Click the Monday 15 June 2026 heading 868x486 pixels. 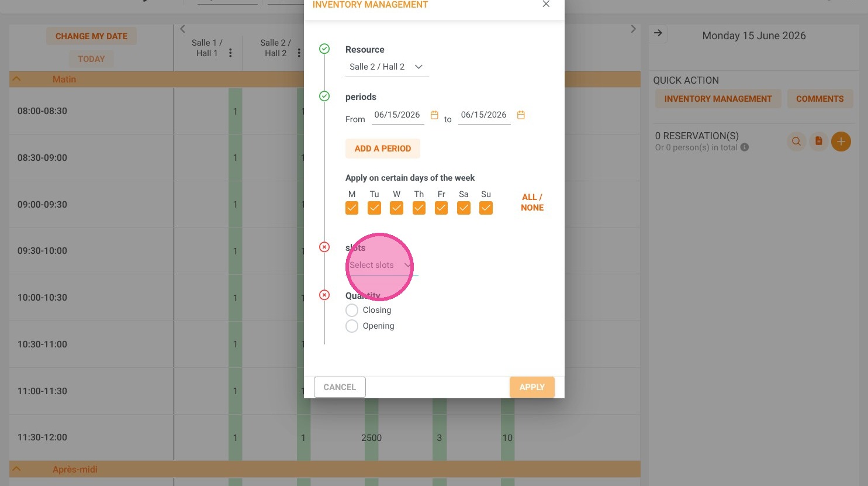pyautogui.click(x=754, y=36)
